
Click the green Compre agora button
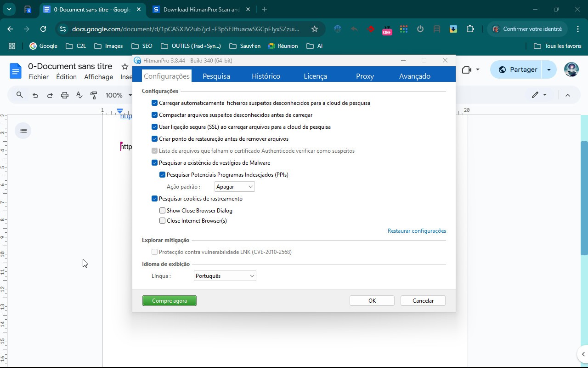[170, 301]
